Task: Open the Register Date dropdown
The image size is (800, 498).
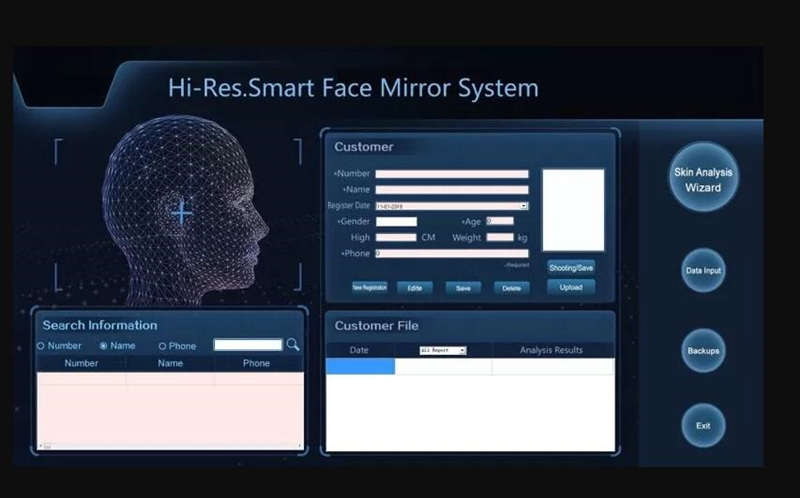Action: coord(524,206)
